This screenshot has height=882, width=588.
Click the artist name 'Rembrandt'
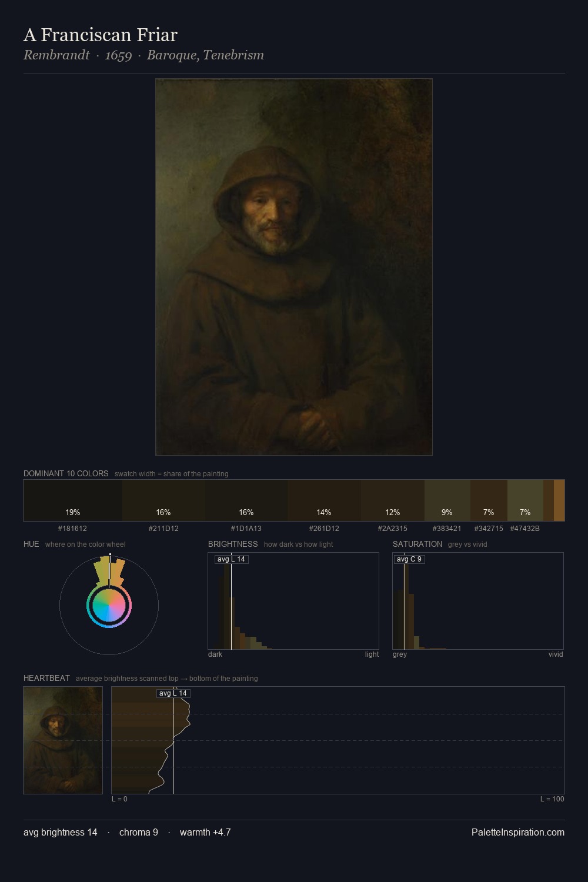point(56,55)
